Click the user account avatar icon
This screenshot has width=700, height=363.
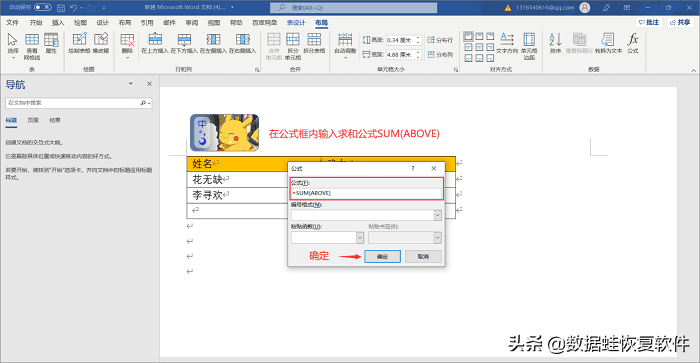[584, 8]
